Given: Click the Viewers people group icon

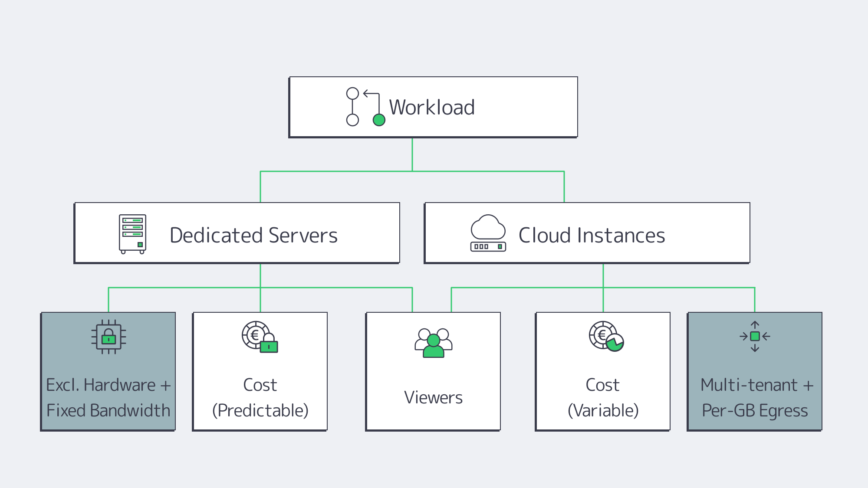Looking at the screenshot, I should 434,343.
